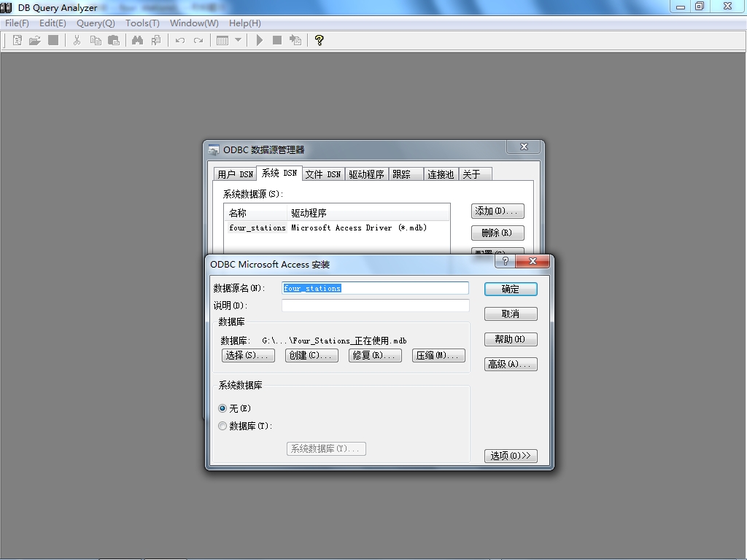The height and width of the screenshot is (560, 747).
Task: Select the four_stations data source entry
Action: coord(256,227)
